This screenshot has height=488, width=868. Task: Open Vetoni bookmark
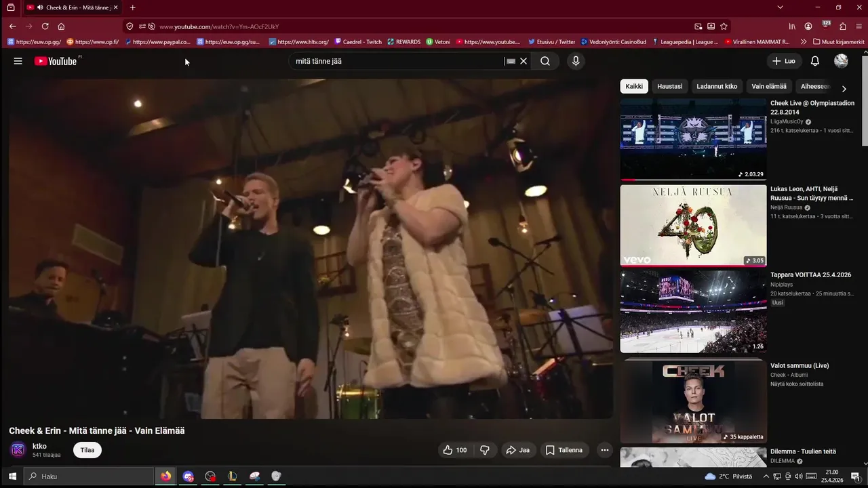tap(438, 41)
